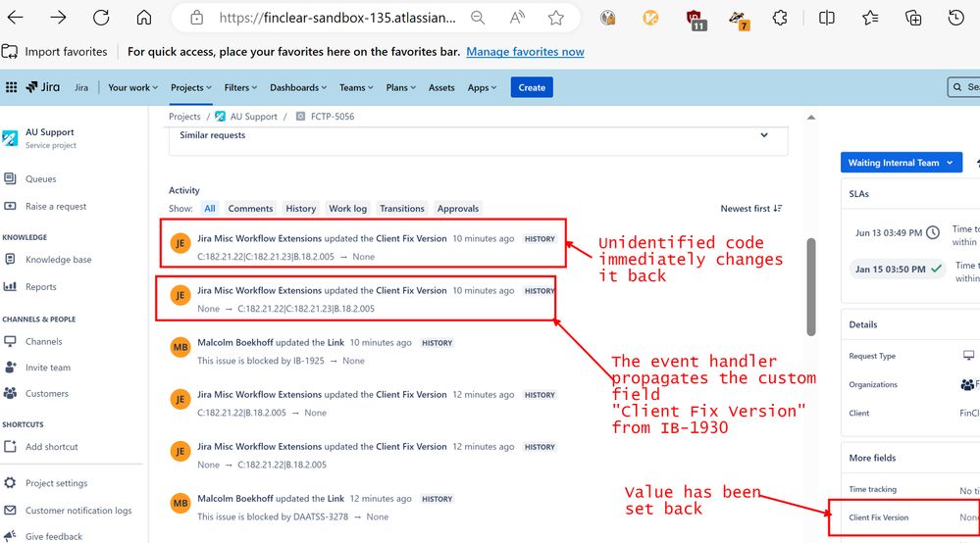This screenshot has width=980, height=543.
Task: Click the extension icon with badge 11
Action: coord(695,20)
